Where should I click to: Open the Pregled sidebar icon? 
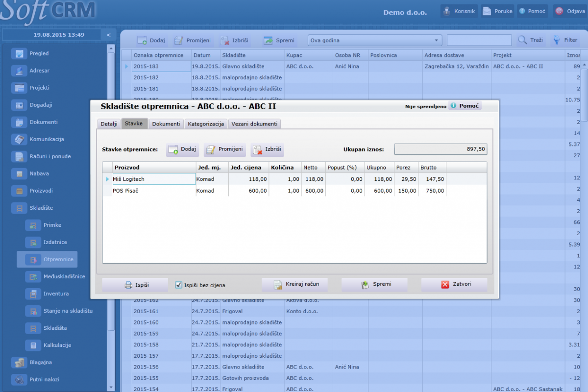[x=19, y=53]
